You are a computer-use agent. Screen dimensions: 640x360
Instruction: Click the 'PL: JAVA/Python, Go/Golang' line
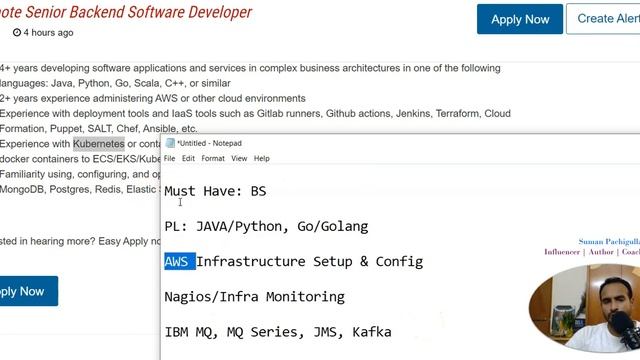tap(266, 227)
